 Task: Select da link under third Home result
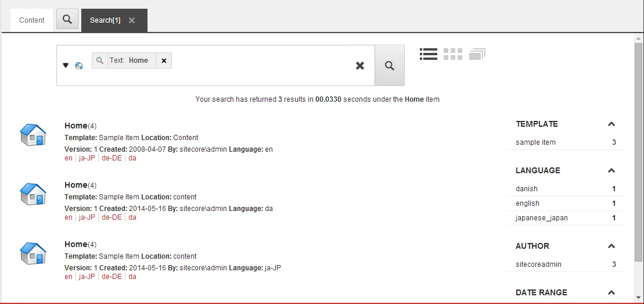pyautogui.click(x=132, y=277)
